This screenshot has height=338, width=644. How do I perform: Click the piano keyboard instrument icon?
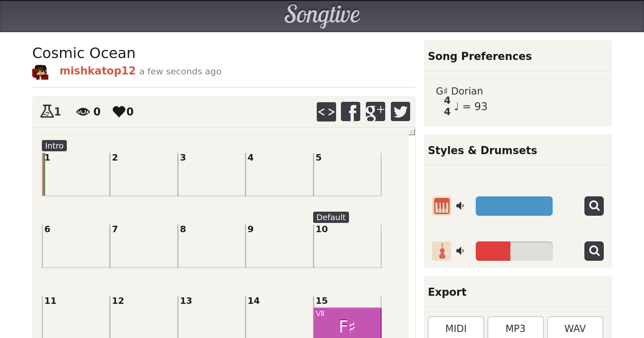point(442,206)
